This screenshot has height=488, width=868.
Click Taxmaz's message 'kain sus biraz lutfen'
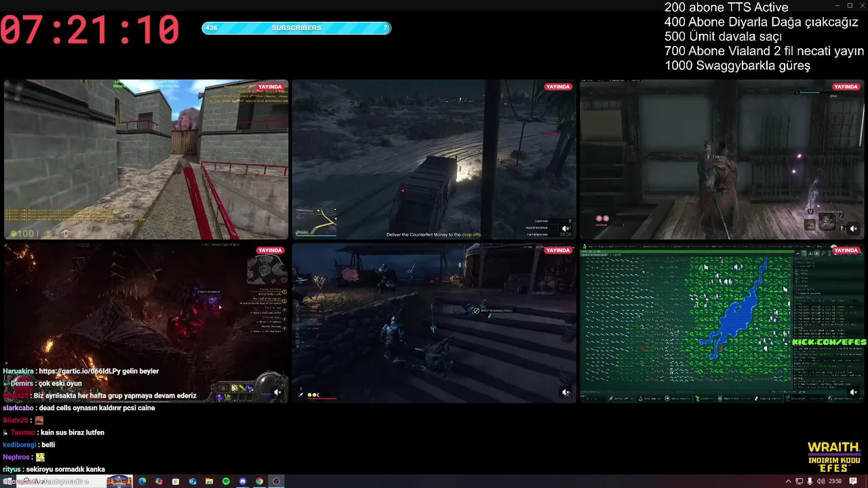click(x=72, y=432)
